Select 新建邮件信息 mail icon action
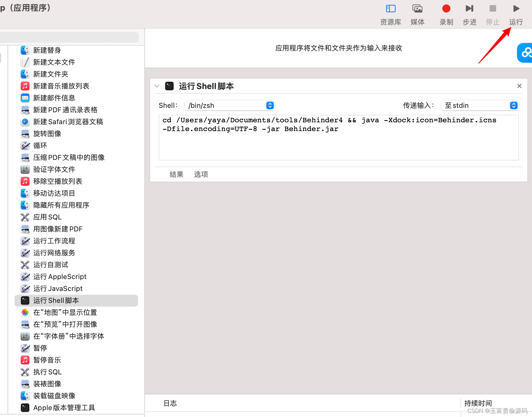The image size is (532, 417). pyautogui.click(x=25, y=98)
